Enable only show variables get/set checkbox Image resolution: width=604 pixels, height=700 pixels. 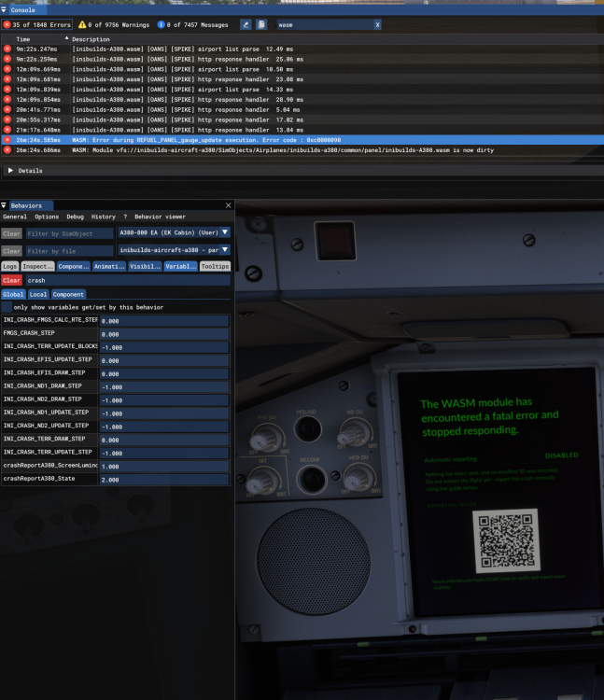(7, 307)
